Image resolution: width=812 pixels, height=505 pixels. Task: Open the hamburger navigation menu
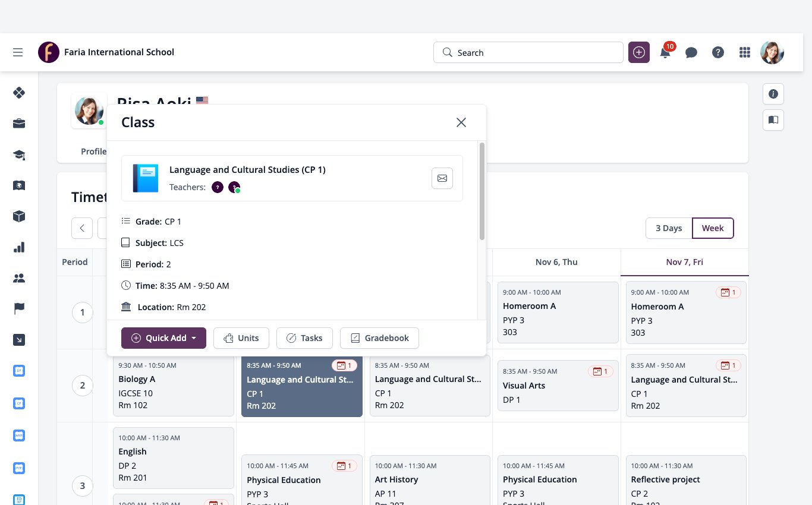tap(18, 52)
